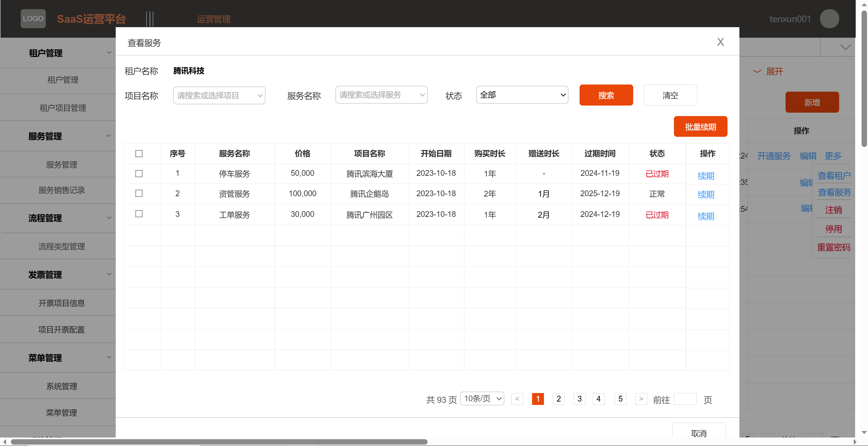Image resolution: width=868 pixels, height=446 pixels.
Task: Click the orange 搜索 button
Action: coord(606,95)
